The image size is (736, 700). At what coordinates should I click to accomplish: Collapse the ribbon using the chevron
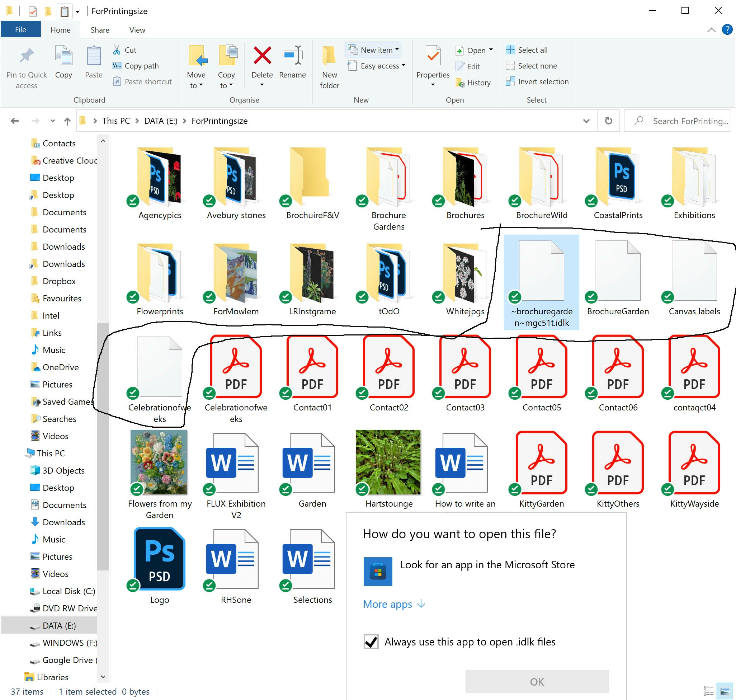click(711, 30)
